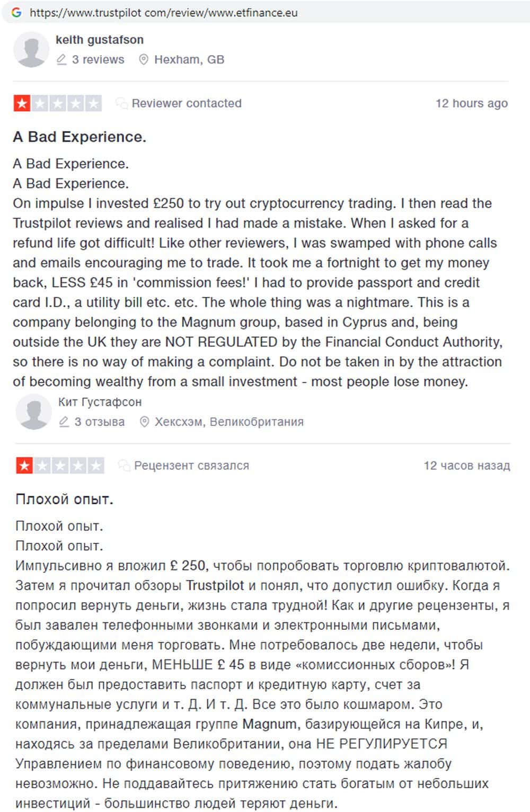Click one-star rating on Russian review
This screenshot has width=530, height=812.
tap(60, 466)
